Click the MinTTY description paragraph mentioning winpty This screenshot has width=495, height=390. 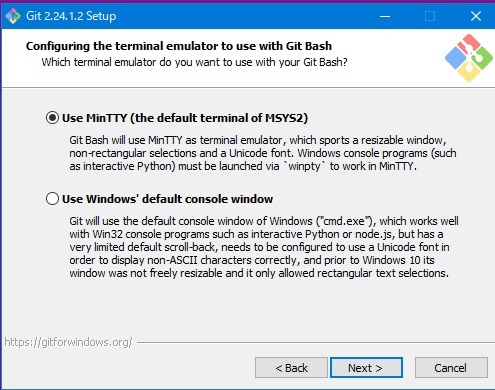coord(263,153)
